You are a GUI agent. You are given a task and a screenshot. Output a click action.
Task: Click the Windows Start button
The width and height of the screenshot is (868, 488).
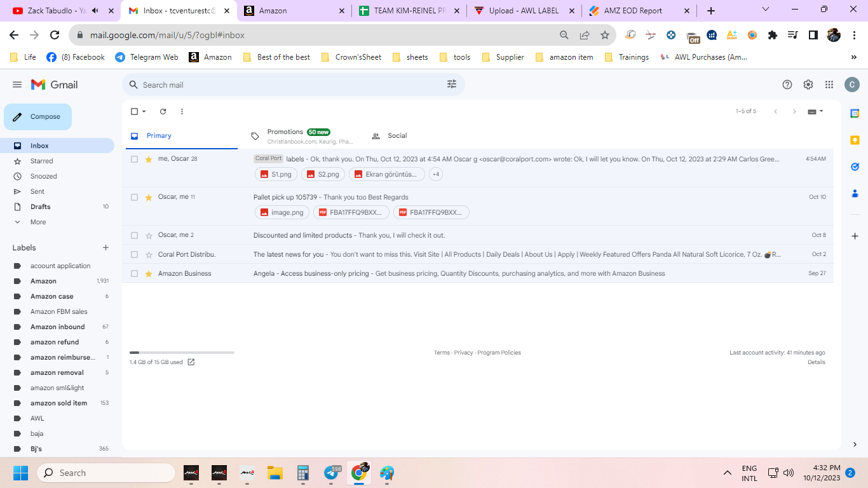pyautogui.click(x=21, y=473)
